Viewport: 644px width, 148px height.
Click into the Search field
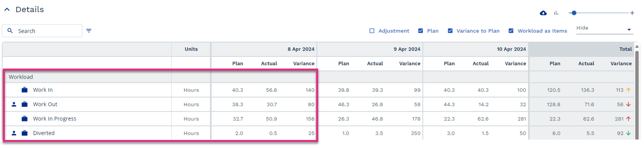coord(42,31)
